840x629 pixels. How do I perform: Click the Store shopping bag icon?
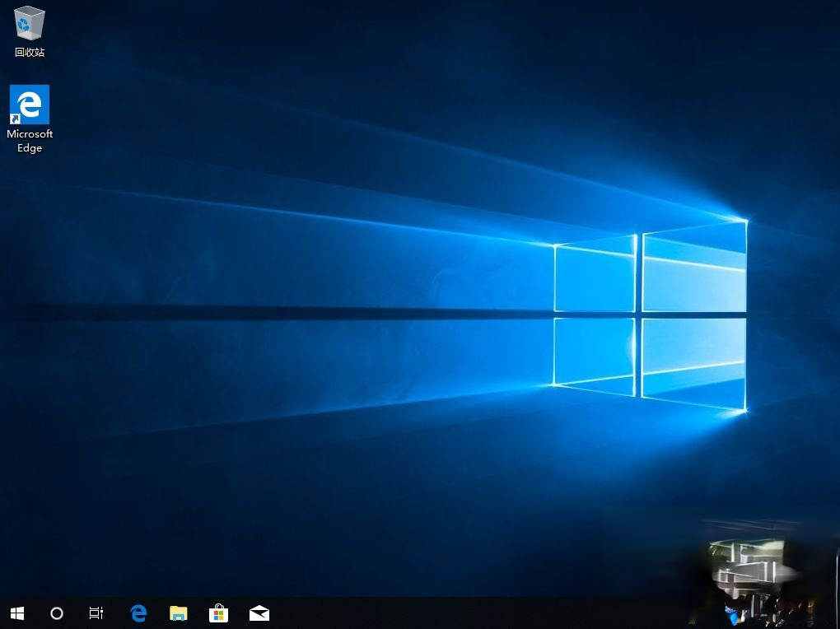(218, 613)
